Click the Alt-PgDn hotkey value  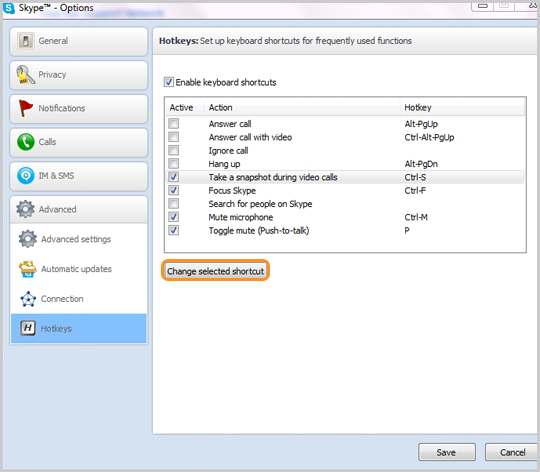click(421, 164)
